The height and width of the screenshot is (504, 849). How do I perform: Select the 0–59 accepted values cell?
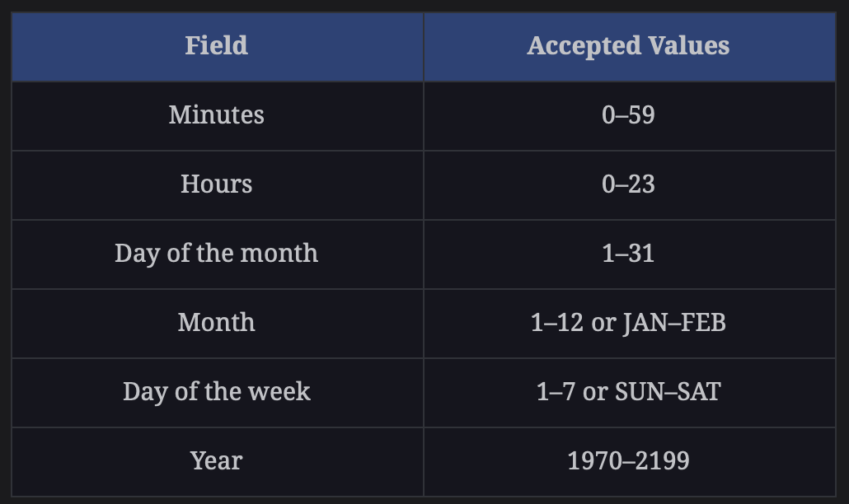click(629, 116)
